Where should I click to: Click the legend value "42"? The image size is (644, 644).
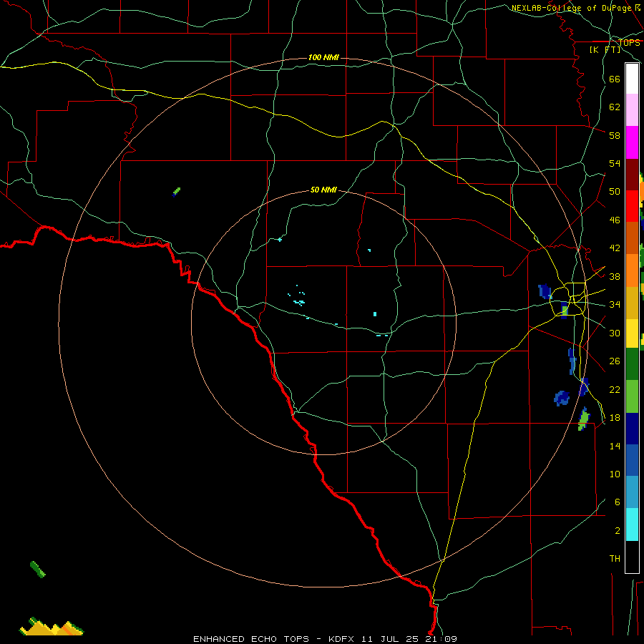615,248
